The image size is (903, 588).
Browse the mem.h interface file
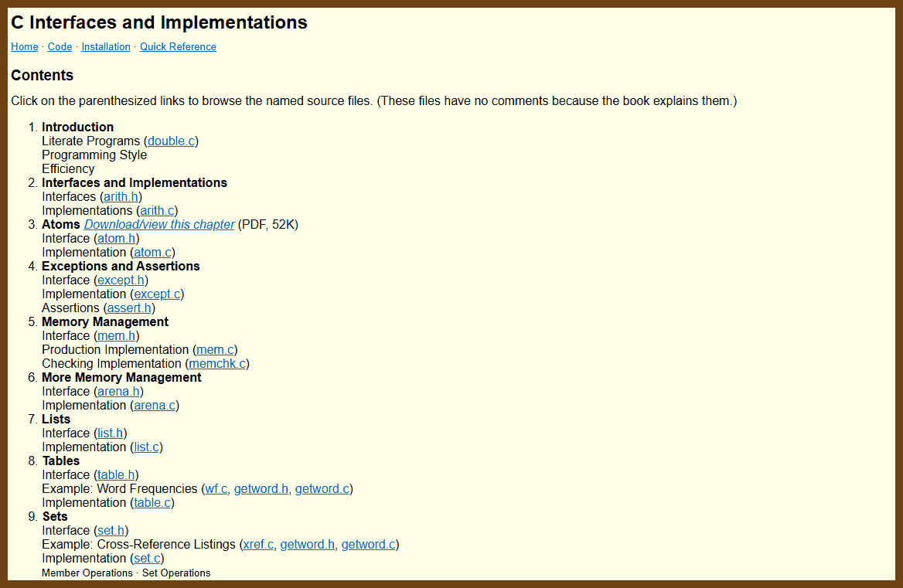(x=116, y=336)
